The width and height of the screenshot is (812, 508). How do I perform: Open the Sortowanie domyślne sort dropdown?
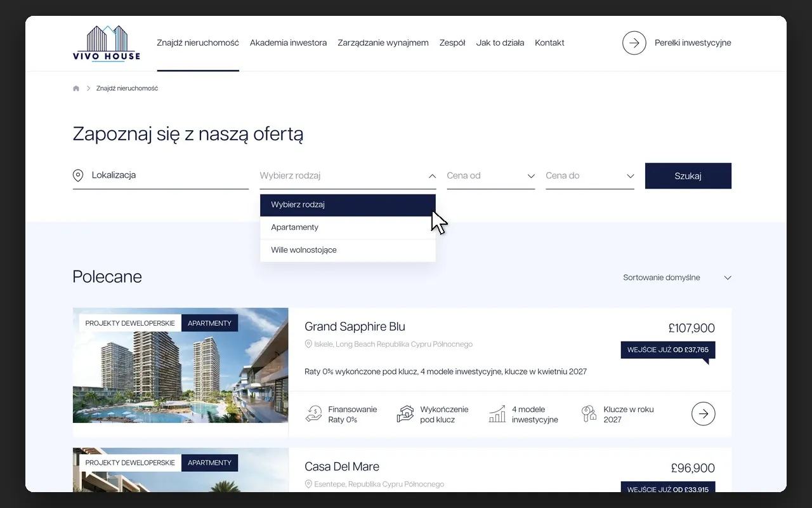click(677, 277)
